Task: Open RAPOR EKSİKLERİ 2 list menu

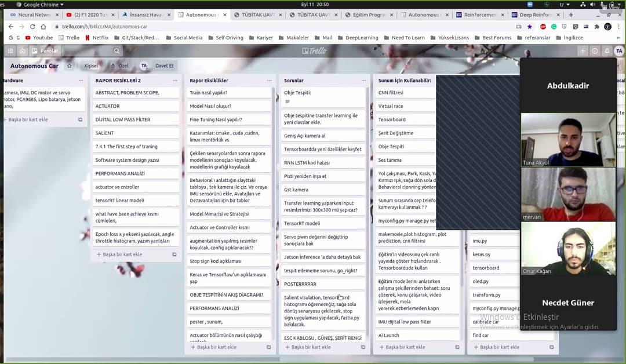Action: click(x=175, y=80)
